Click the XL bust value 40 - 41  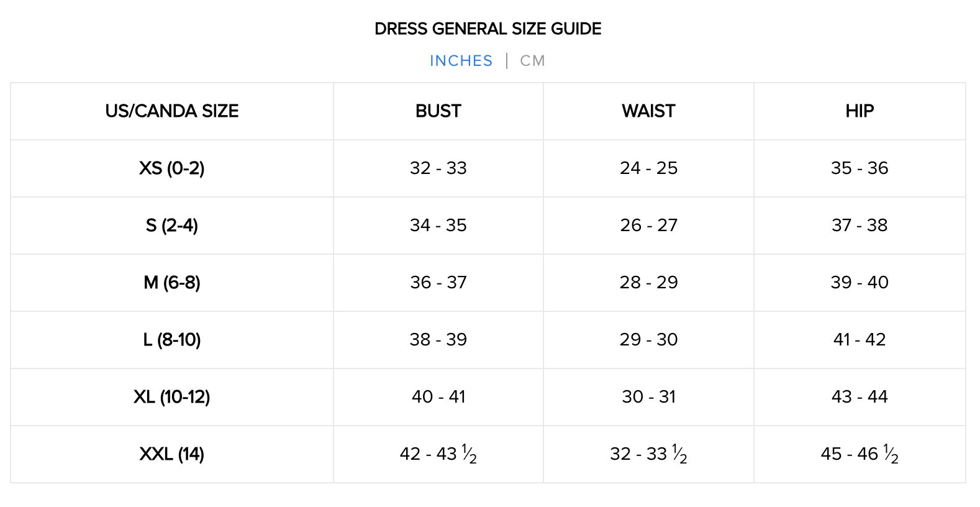click(438, 397)
